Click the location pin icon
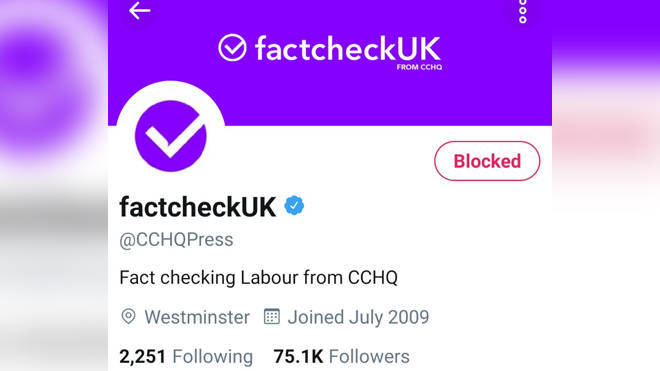 (128, 316)
